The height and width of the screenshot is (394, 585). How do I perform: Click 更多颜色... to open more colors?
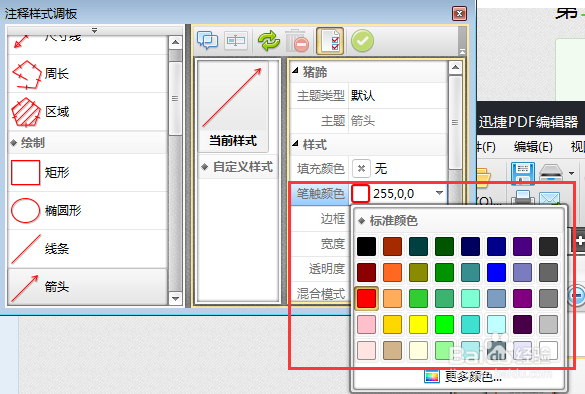(473, 376)
